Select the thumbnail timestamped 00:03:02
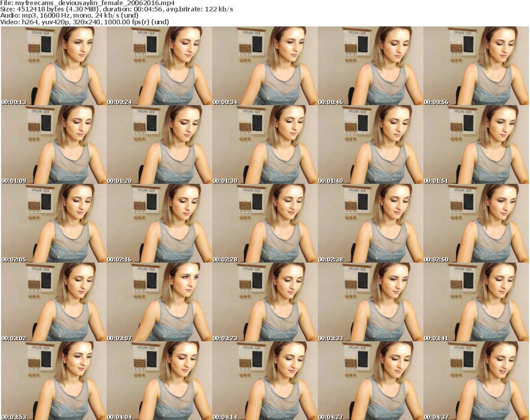Screen dimensions: 530x420 click(x=53, y=302)
